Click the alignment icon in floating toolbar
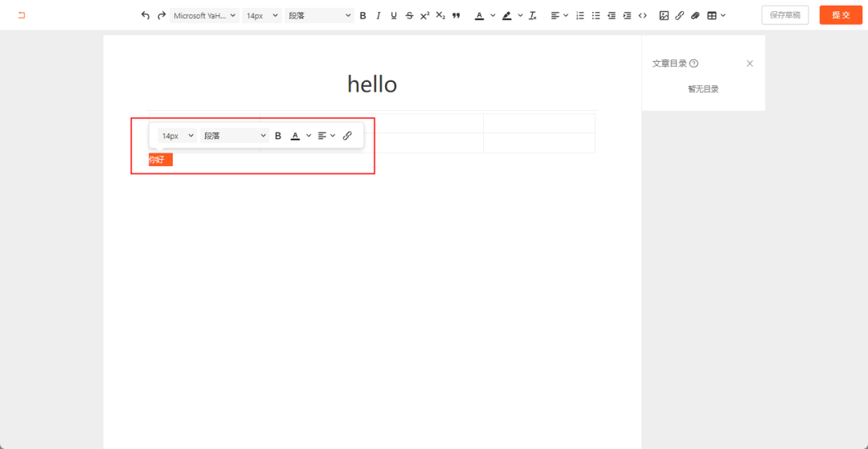868x449 pixels. pyautogui.click(x=322, y=136)
